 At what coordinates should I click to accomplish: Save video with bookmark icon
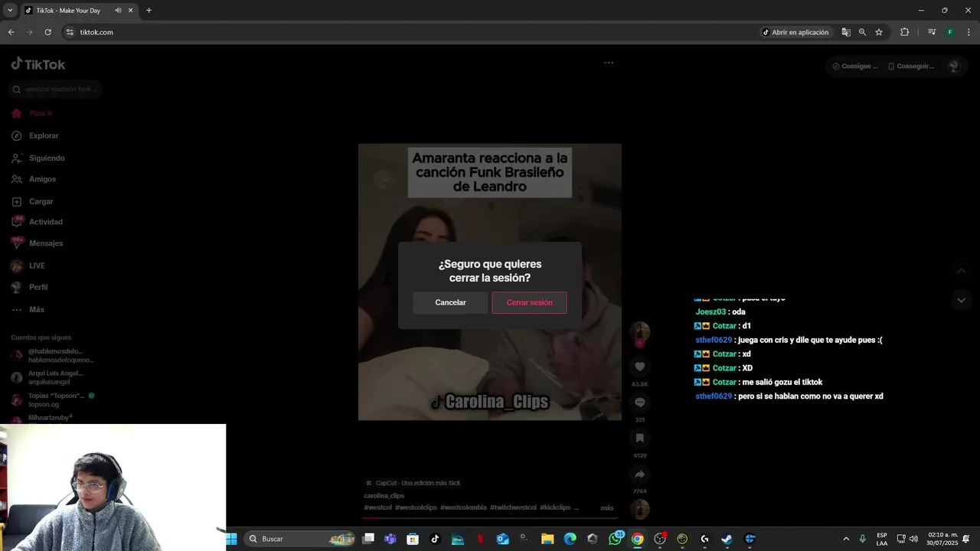point(640,438)
